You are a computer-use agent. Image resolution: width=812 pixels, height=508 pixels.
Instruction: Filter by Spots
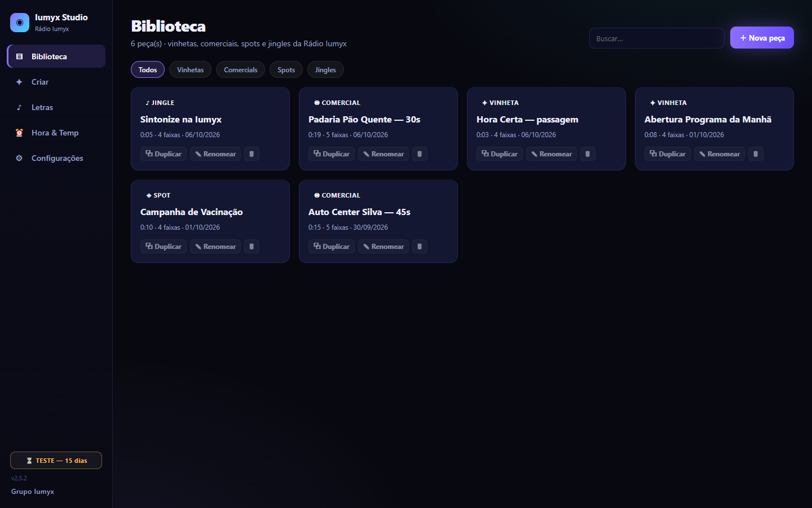(x=286, y=69)
